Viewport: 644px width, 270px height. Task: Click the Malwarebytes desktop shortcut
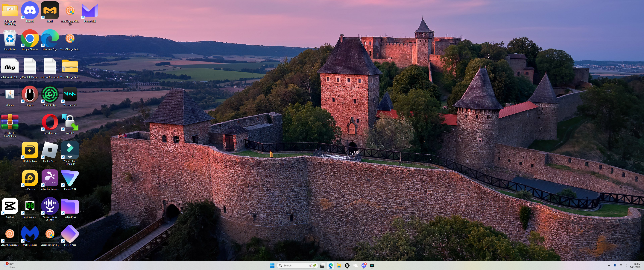[30, 234]
